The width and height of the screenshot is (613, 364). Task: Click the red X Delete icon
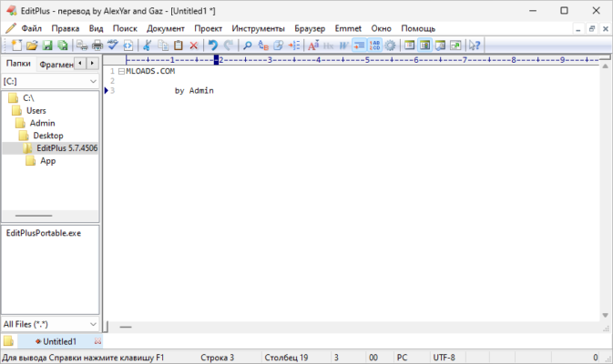[193, 45]
